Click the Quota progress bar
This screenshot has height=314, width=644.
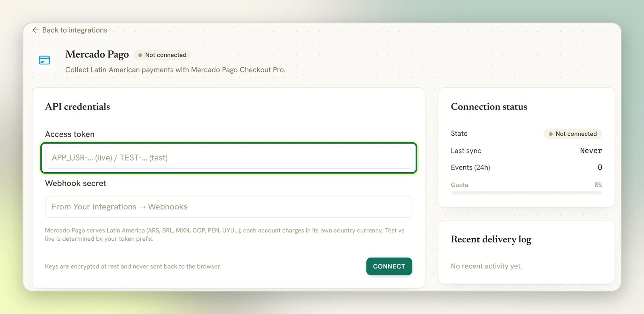pos(526,193)
